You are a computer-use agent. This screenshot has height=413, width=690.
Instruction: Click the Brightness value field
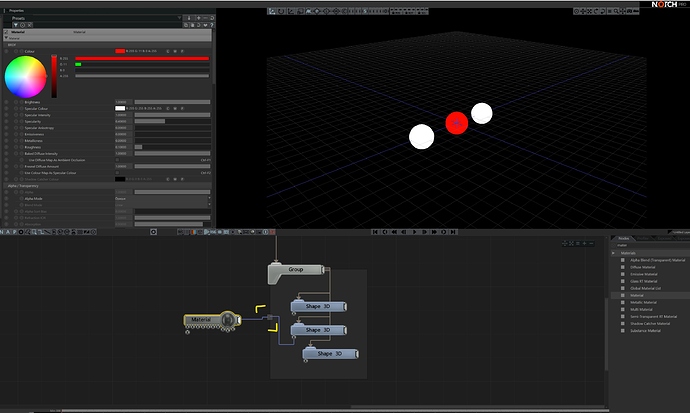[123, 102]
